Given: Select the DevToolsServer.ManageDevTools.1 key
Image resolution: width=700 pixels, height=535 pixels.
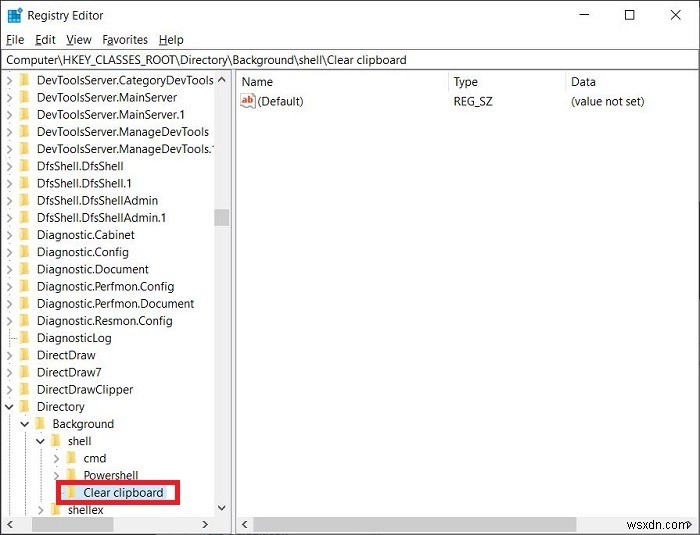Looking at the screenshot, I should (125, 149).
